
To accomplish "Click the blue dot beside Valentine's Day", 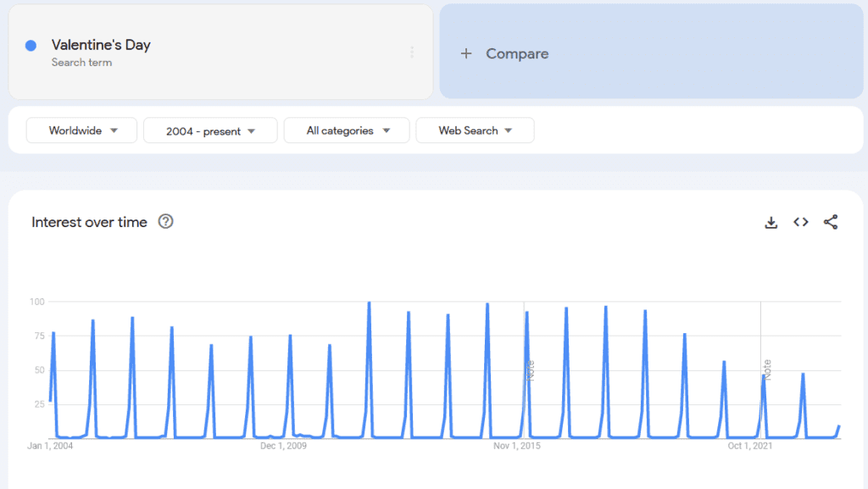I will click(x=31, y=46).
